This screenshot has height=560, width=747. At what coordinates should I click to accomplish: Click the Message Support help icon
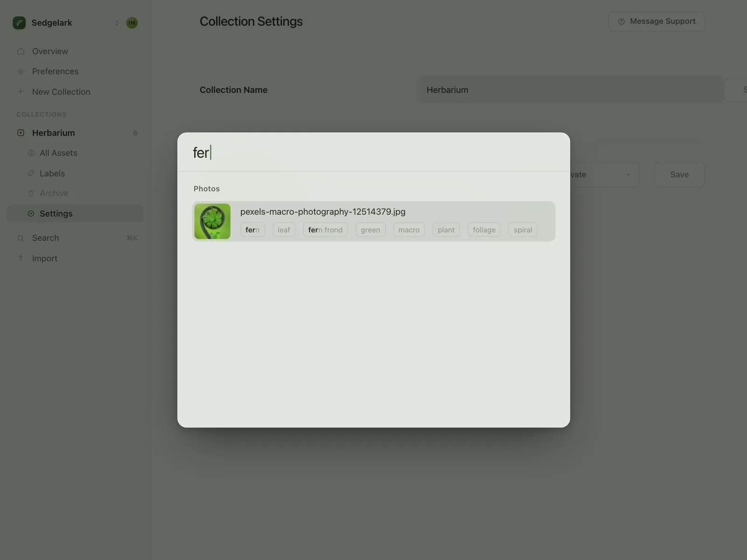tap(621, 21)
